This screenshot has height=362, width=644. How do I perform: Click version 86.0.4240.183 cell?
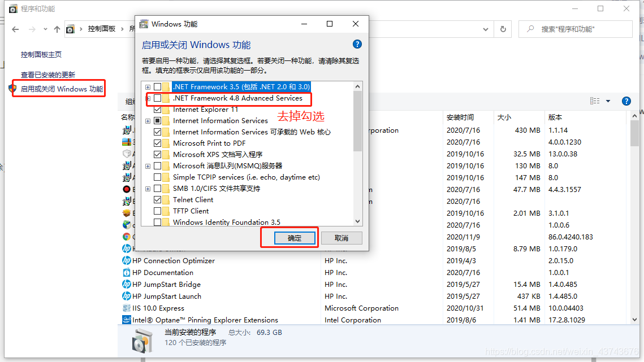[570, 237]
